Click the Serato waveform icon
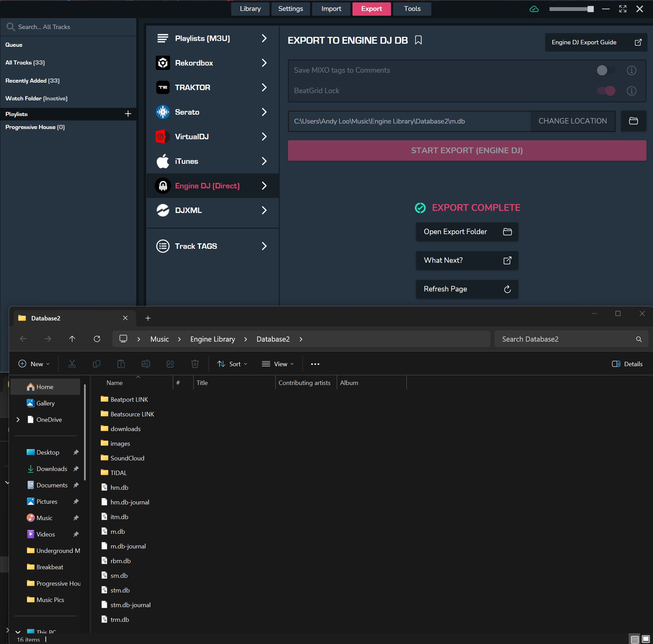The image size is (653, 644). pyautogui.click(x=163, y=112)
